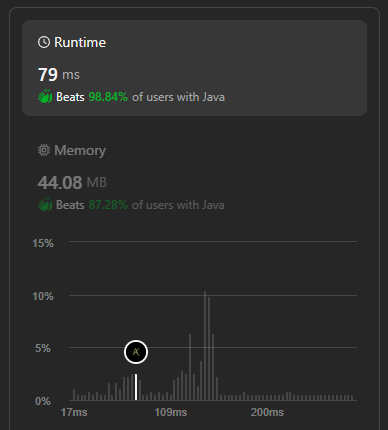Click the clapping hands icon under Memory
Image resolution: width=388 pixels, height=430 pixels.
click(45, 205)
